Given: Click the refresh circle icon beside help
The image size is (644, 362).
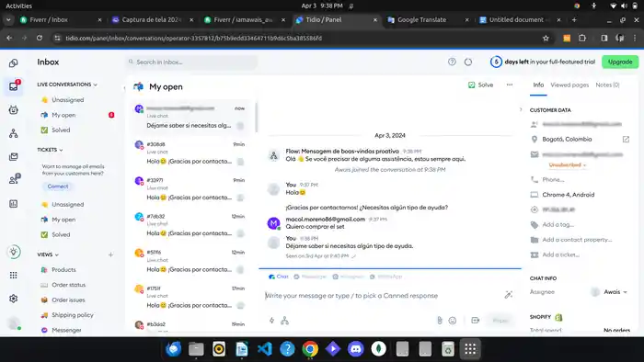Looking at the screenshot, I should click(x=468, y=62).
